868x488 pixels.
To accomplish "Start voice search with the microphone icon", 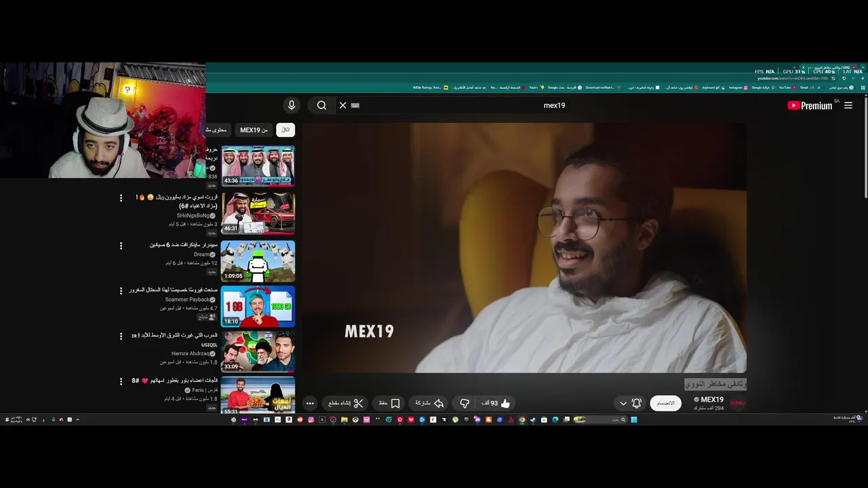I will (292, 105).
